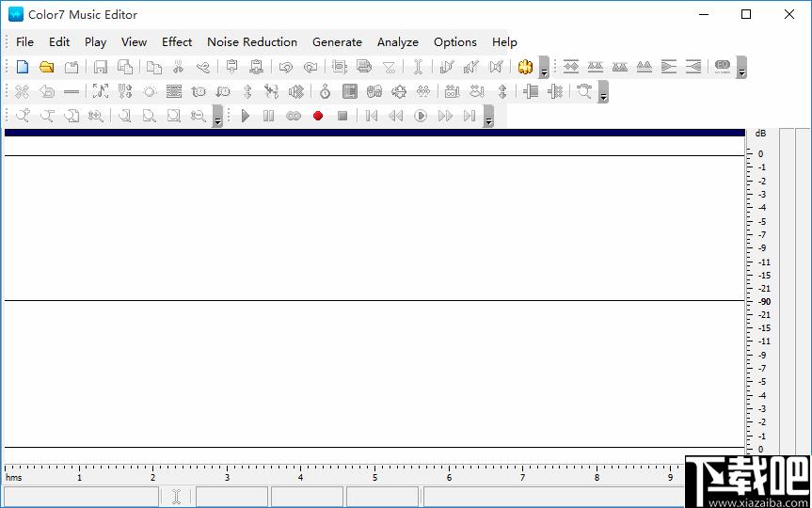Click the -90 label on dB scale
The width and height of the screenshot is (812, 508).
[764, 301]
